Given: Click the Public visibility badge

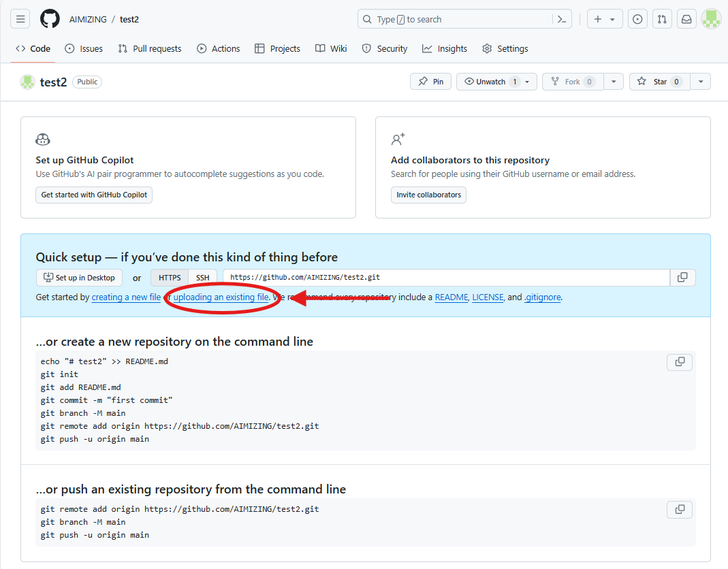Looking at the screenshot, I should coord(87,82).
